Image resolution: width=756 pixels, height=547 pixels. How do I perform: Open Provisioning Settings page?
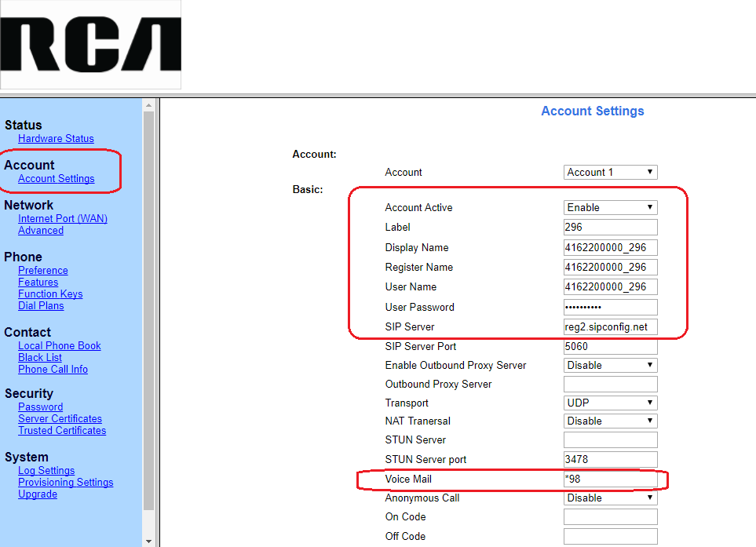coord(65,483)
